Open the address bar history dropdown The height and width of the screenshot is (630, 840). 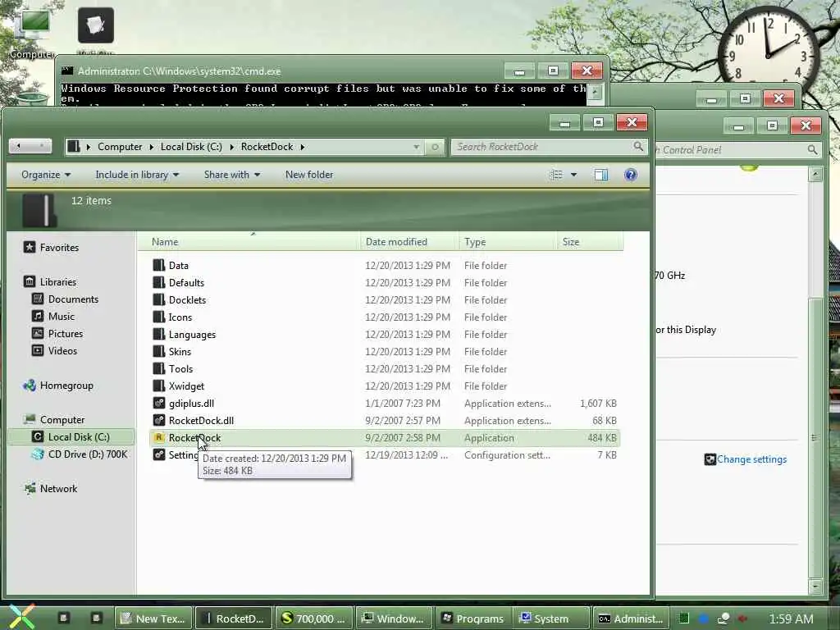[416, 147]
